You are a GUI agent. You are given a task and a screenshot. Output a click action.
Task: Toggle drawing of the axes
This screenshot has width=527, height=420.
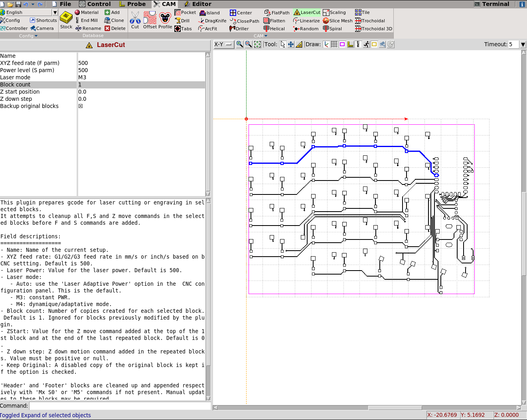(x=326, y=44)
